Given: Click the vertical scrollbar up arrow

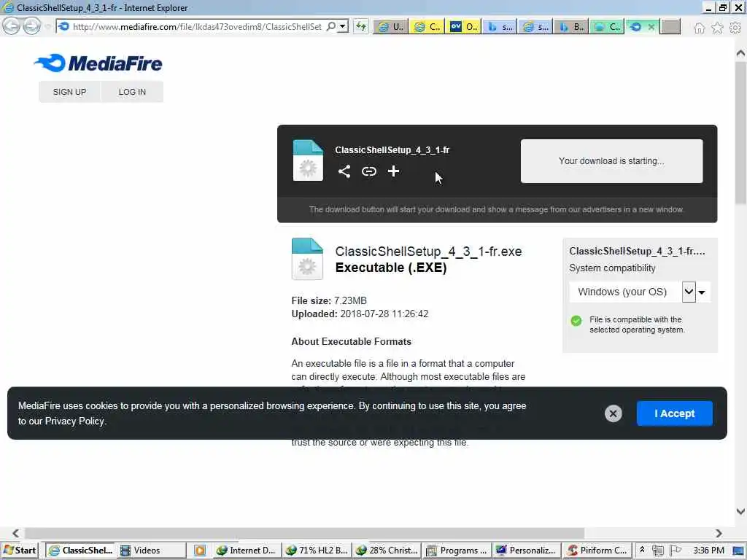Looking at the screenshot, I should 740,52.
